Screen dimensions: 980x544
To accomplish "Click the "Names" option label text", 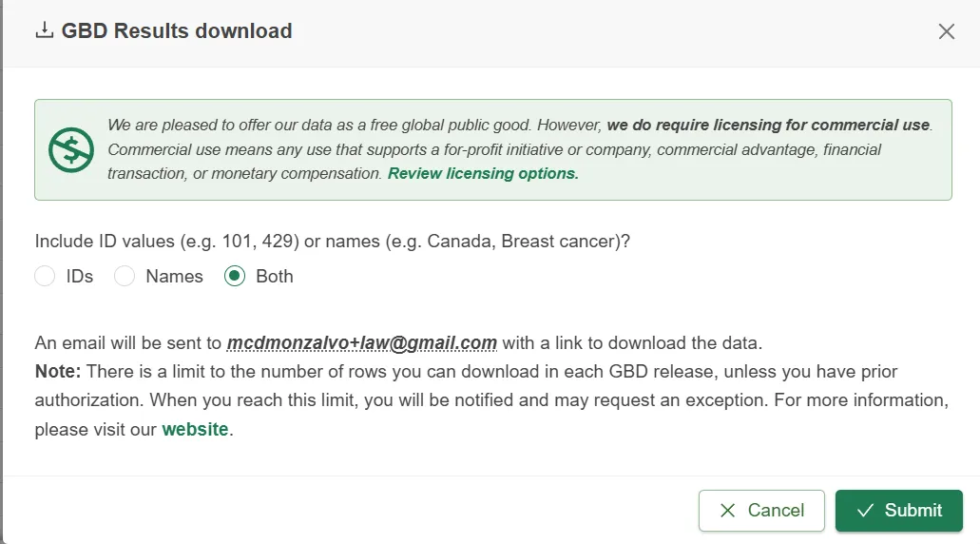I will (x=174, y=277).
